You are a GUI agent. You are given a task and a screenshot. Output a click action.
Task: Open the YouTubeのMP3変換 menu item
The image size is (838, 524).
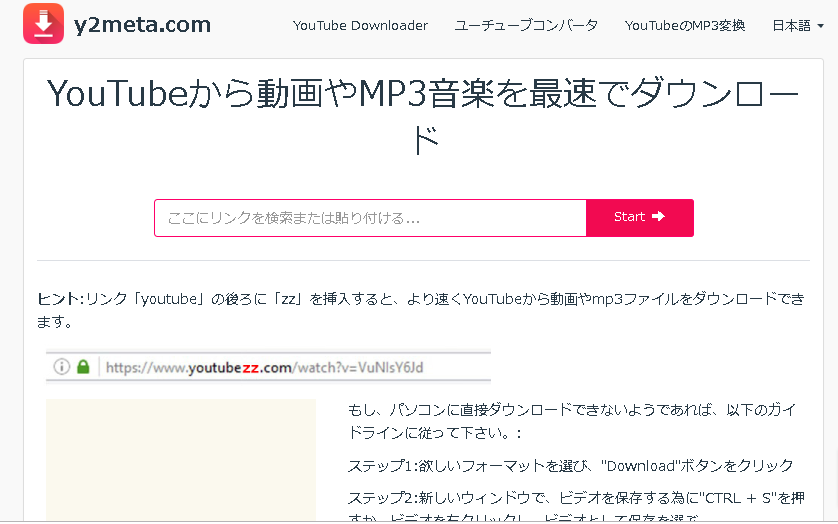pos(685,25)
